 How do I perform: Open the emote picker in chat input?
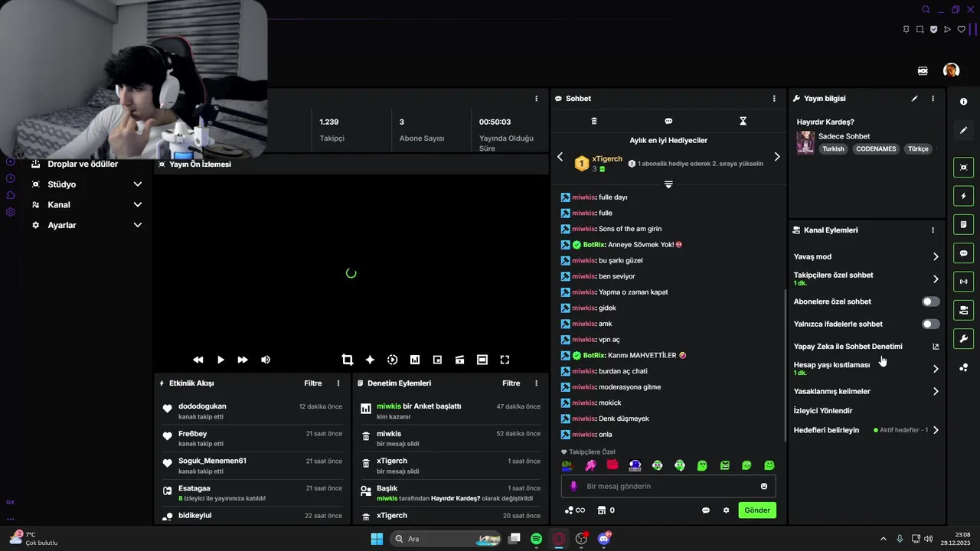764,486
